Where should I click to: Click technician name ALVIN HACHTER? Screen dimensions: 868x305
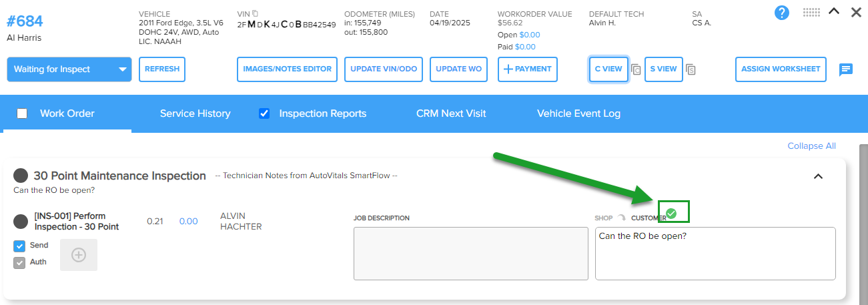pyautogui.click(x=241, y=221)
